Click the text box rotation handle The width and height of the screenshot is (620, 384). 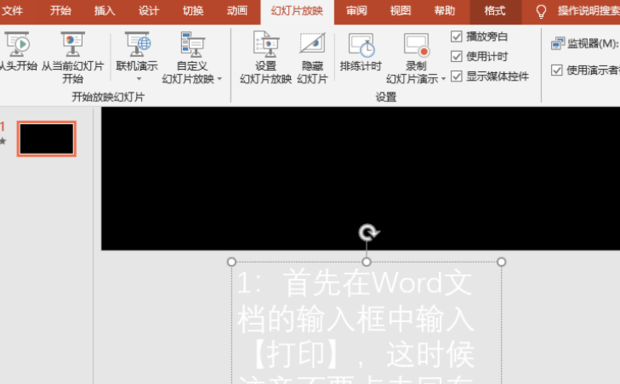coord(368,233)
